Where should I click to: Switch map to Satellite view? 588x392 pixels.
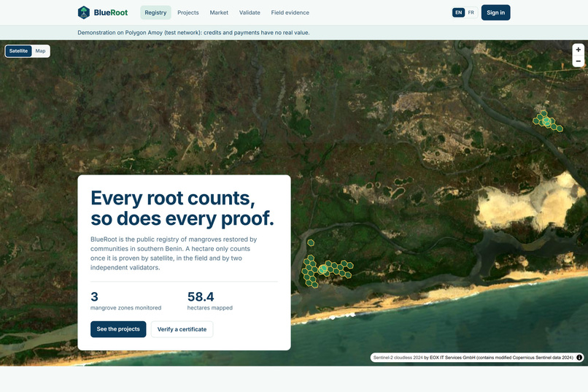[x=18, y=51]
